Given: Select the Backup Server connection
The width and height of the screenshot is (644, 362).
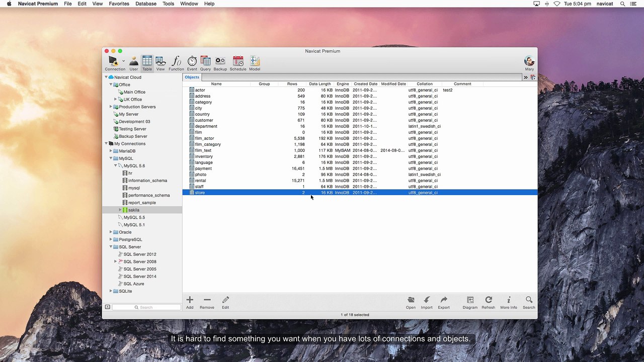Looking at the screenshot, I should pyautogui.click(x=133, y=136).
